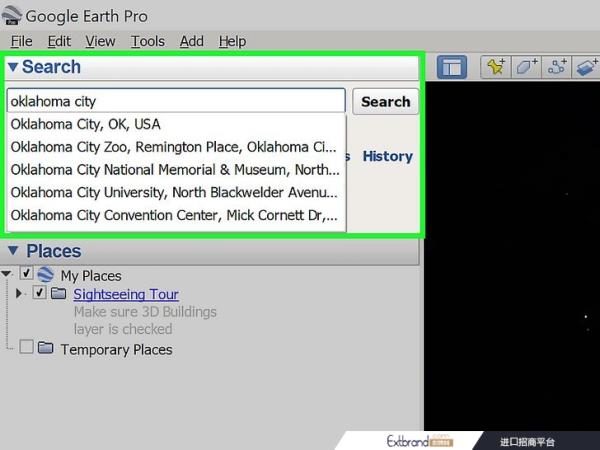Click the Search panel header title
600x450 pixels.
click(51, 67)
